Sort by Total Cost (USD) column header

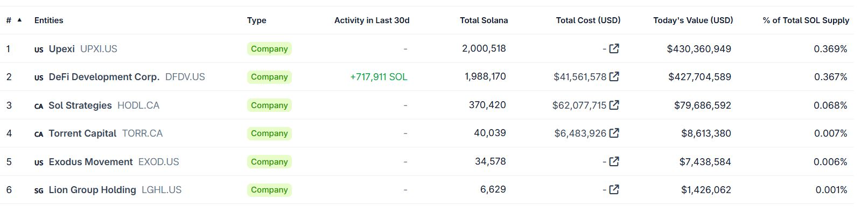click(x=588, y=20)
